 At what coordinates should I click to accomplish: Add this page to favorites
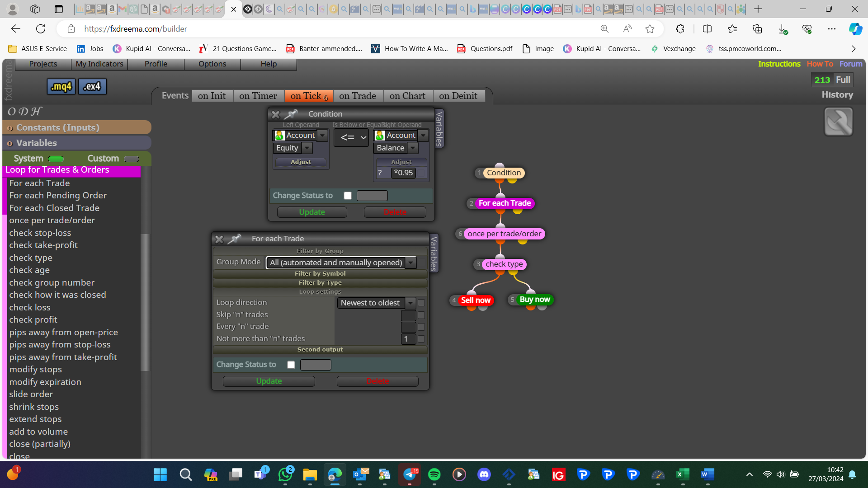650,29
